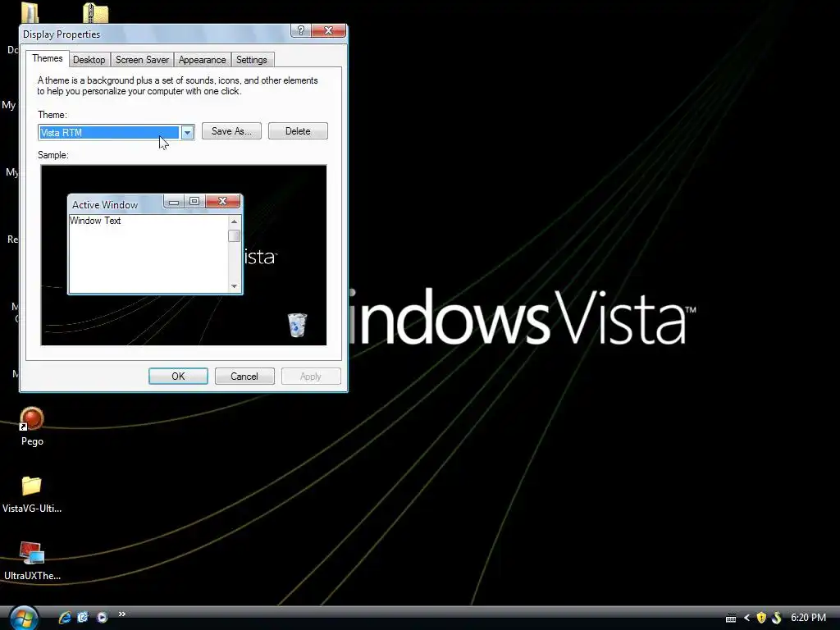
Task: Launch Internet Explorer from Quick Launch
Action: pos(65,617)
